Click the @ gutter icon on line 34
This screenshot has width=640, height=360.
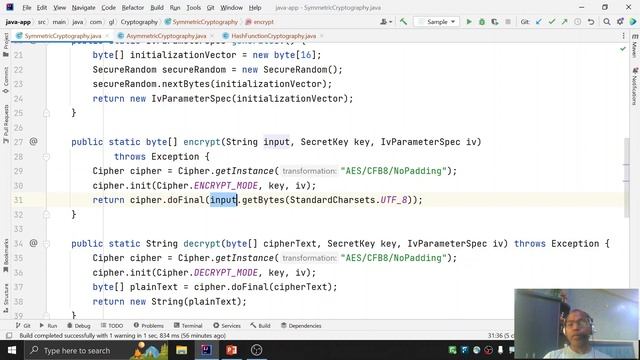pos(33,243)
